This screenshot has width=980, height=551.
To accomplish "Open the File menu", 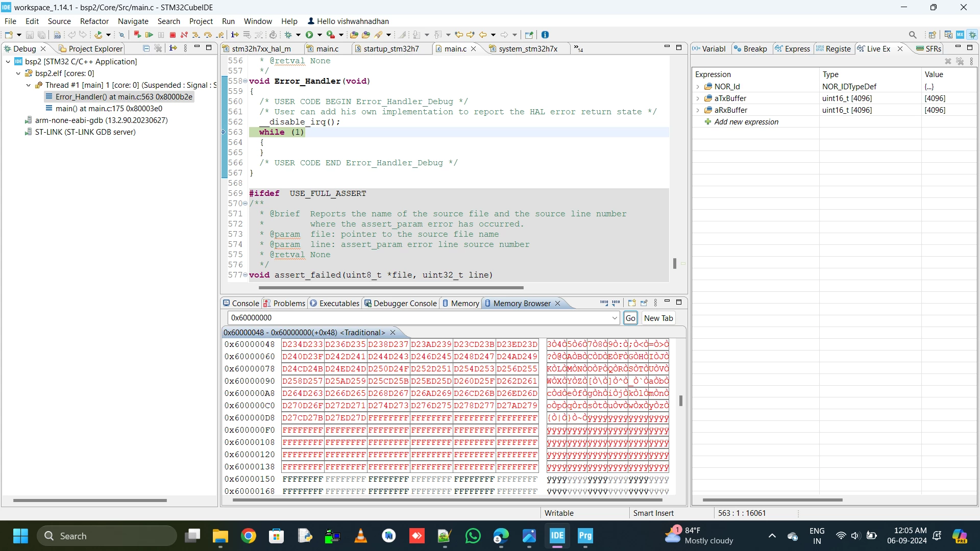I will 10,21.
